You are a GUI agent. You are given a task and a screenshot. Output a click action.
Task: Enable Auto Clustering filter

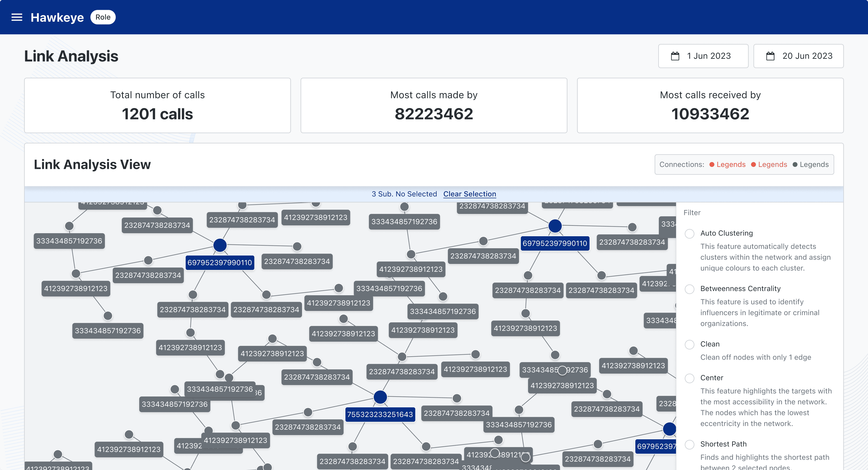689,234
